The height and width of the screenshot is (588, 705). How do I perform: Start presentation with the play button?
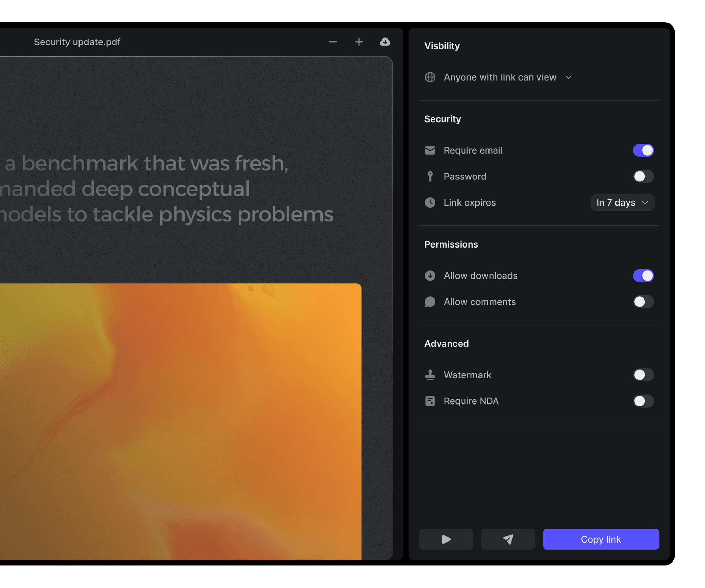pos(446,539)
